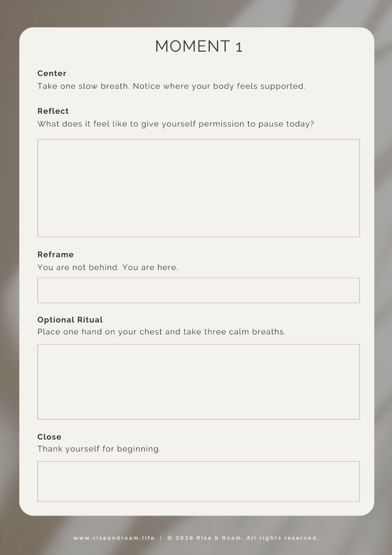Select the Reflect section heading

tap(53, 111)
